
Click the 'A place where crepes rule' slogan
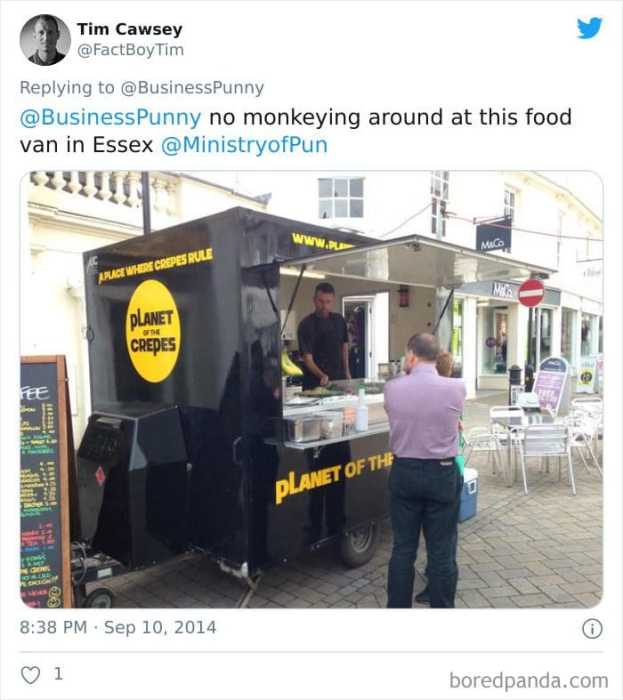point(155,266)
